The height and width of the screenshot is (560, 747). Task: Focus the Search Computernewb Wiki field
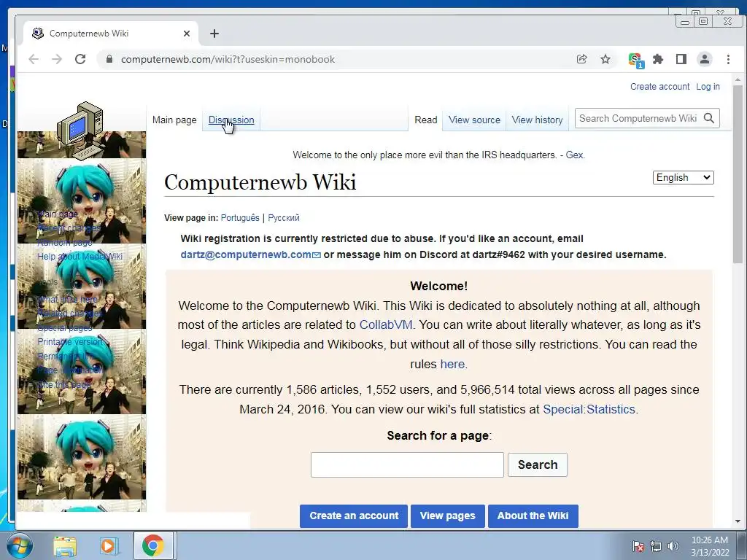[x=638, y=118]
